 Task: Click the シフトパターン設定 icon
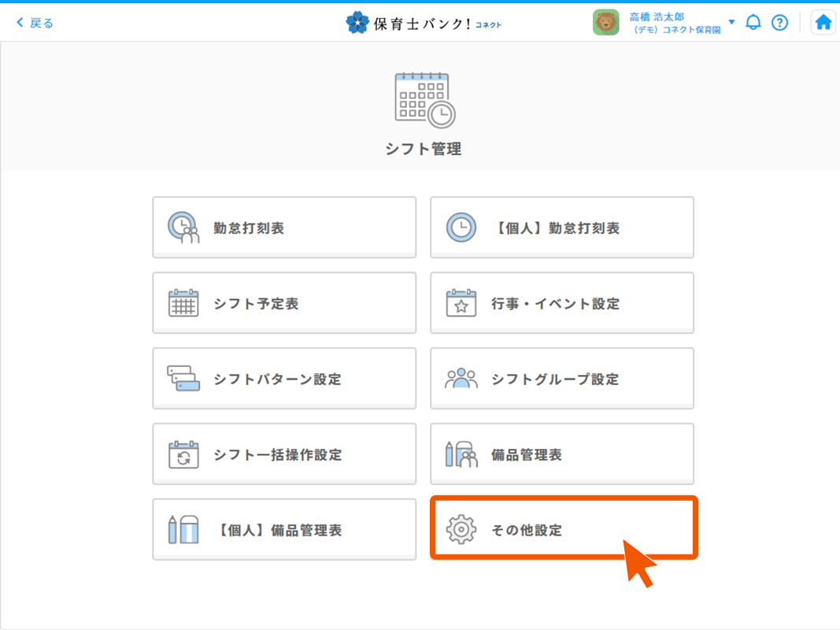tap(183, 379)
